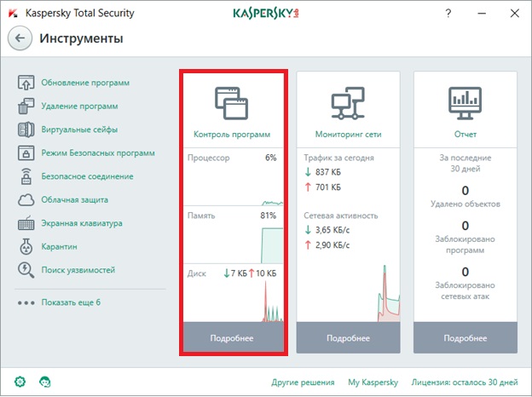Click the 2,90 КБ/с upload speed

(x=332, y=245)
